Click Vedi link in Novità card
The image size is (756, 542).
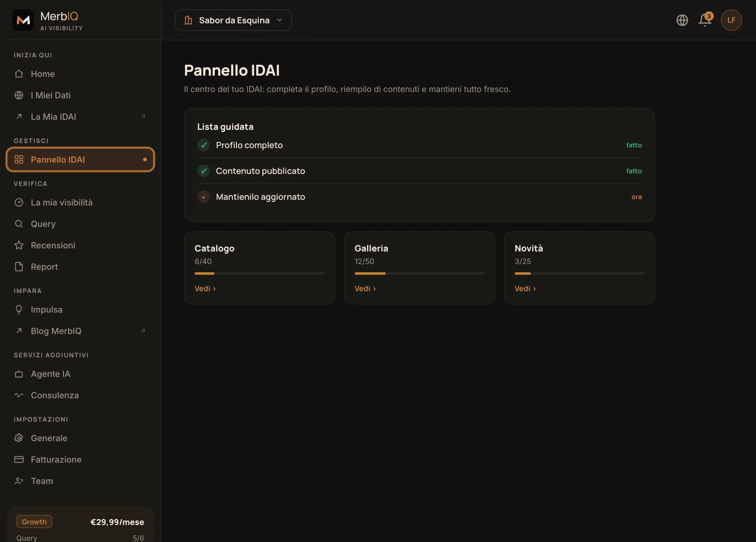(x=525, y=289)
